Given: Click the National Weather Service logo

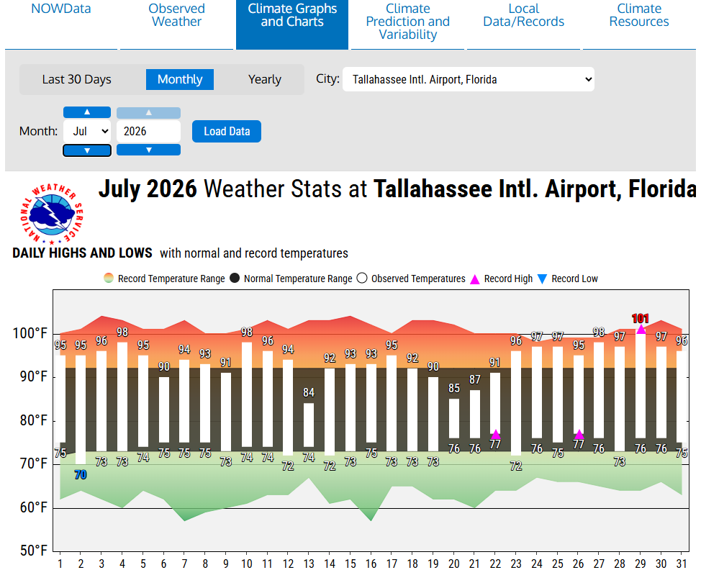Looking at the screenshot, I should coord(52,214).
